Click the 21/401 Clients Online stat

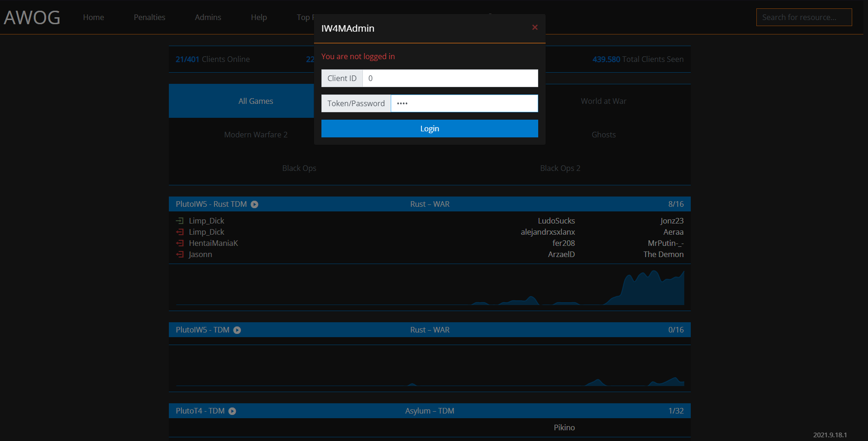click(213, 59)
